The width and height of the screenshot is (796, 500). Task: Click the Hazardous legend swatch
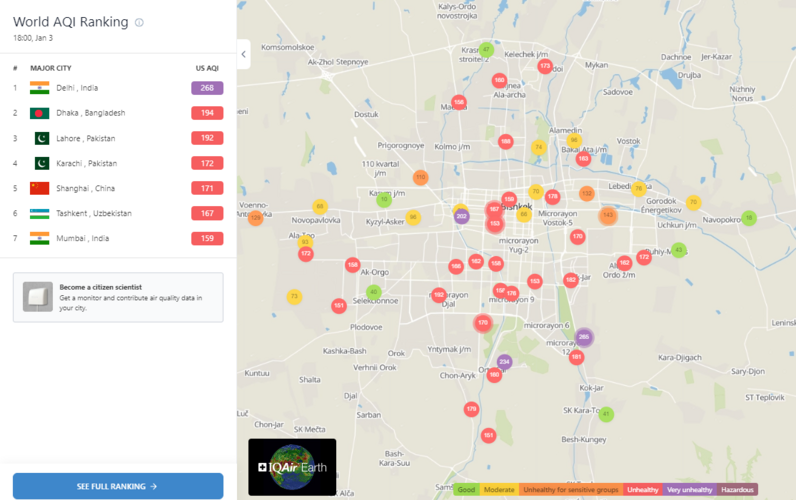[738, 490]
